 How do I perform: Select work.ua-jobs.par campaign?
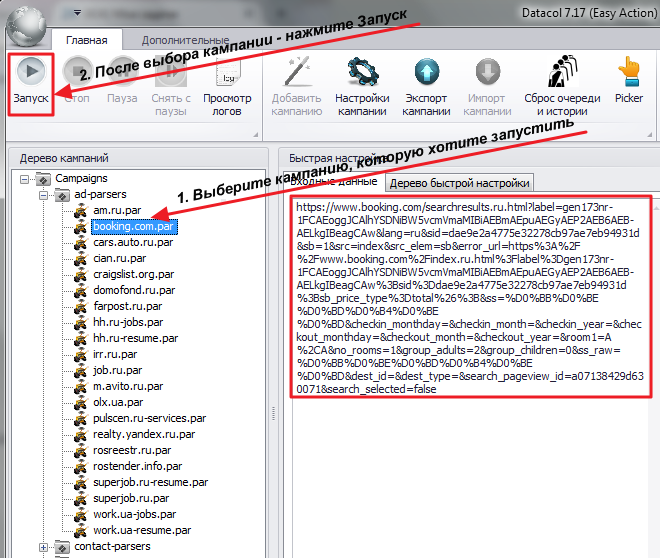134,514
